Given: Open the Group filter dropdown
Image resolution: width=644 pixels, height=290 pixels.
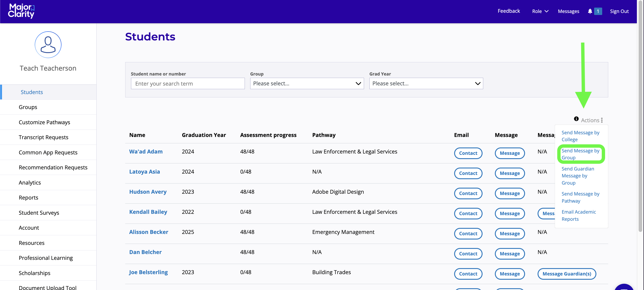Looking at the screenshot, I should [307, 83].
